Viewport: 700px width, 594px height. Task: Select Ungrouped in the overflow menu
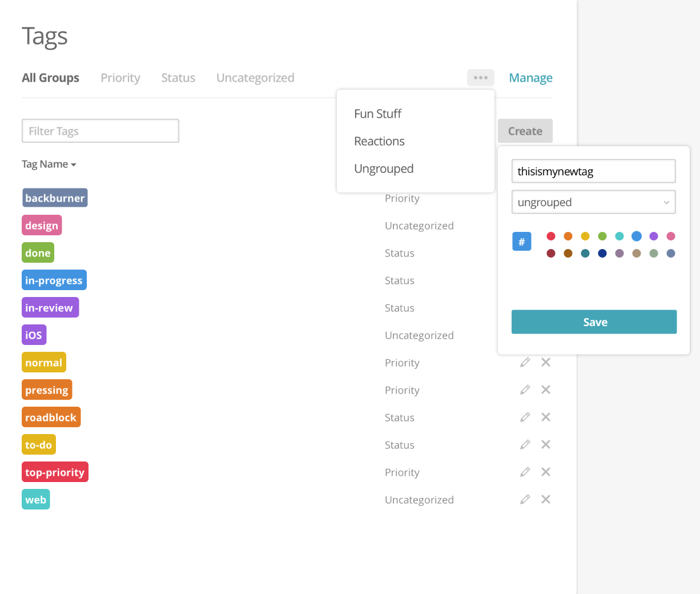(x=384, y=168)
